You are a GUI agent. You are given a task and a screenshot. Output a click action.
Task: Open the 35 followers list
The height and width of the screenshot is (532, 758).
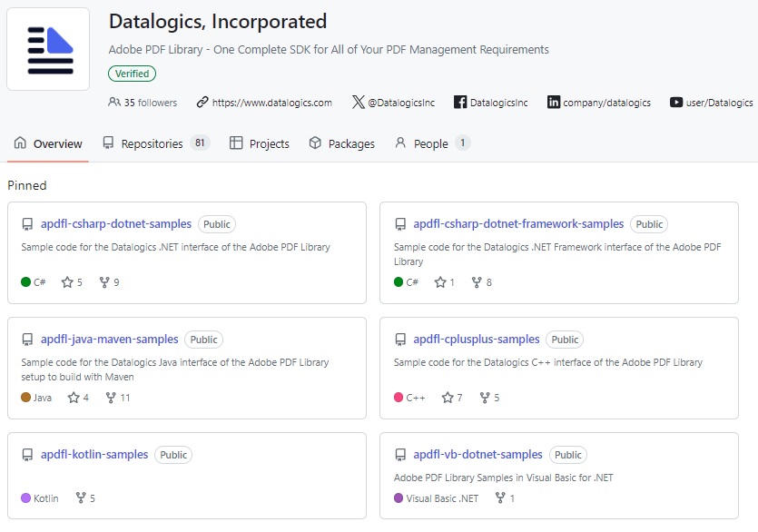pos(143,103)
